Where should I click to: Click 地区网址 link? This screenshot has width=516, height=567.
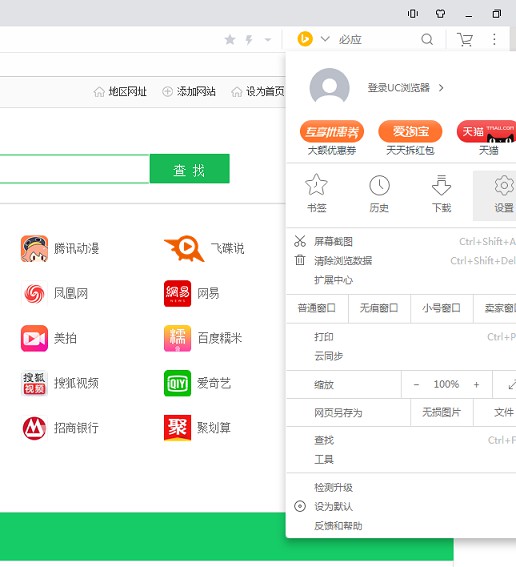pyautogui.click(x=128, y=91)
